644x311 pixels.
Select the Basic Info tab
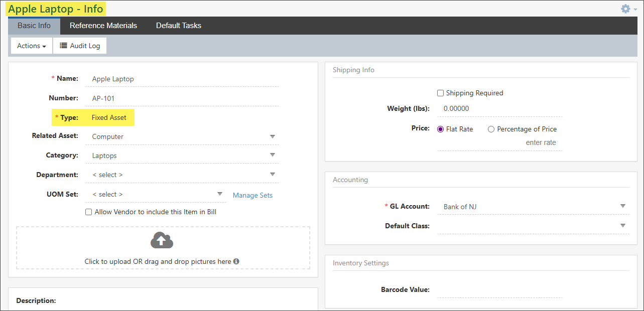coord(34,26)
